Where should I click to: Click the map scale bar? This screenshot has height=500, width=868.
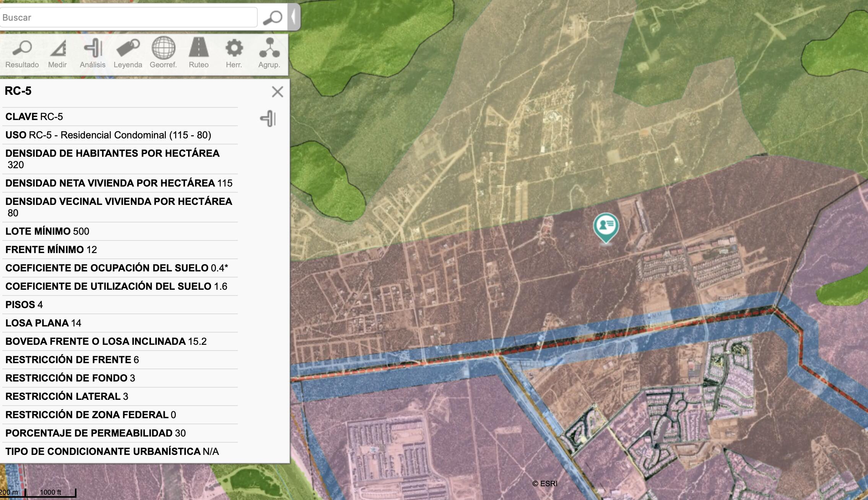(x=38, y=492)
